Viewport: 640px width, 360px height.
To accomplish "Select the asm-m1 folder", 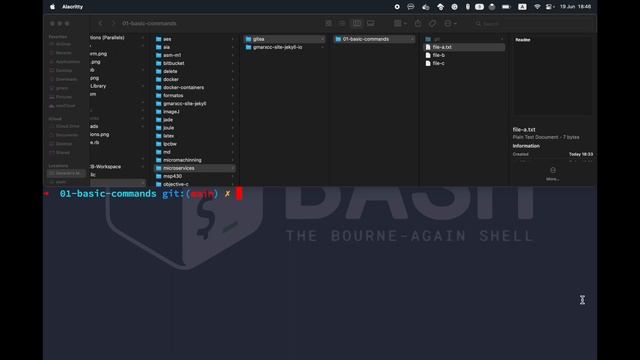I will coord(194,55).
